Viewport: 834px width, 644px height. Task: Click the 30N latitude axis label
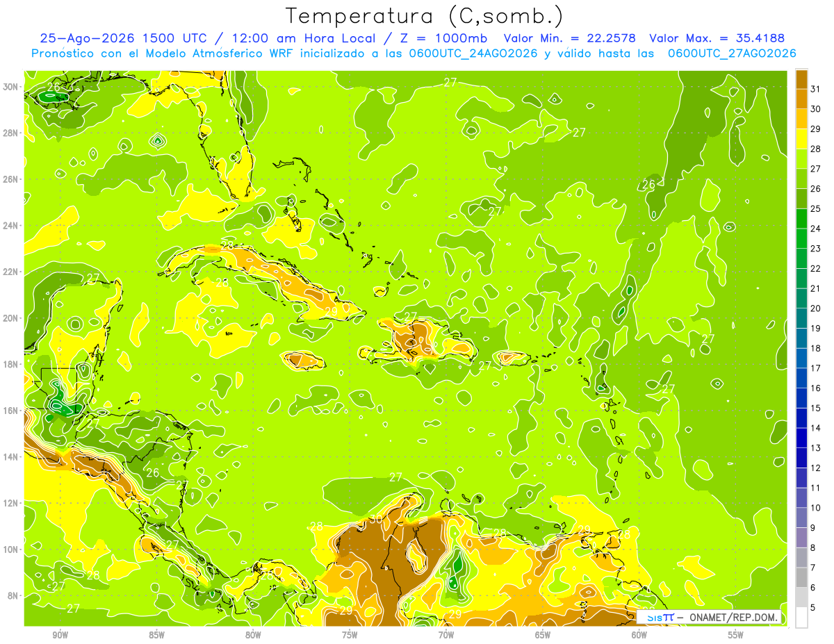click(10, 87)
